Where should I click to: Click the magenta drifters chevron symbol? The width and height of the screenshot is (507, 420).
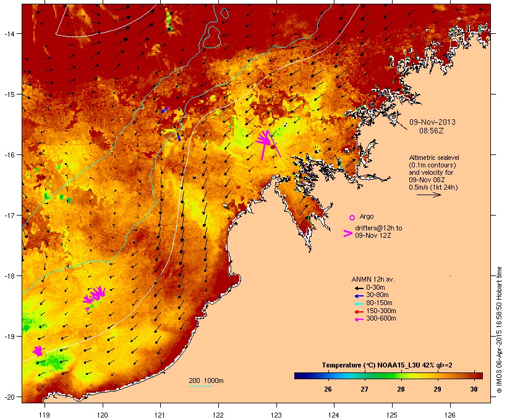pyautogui.click(x=347, y=233)
